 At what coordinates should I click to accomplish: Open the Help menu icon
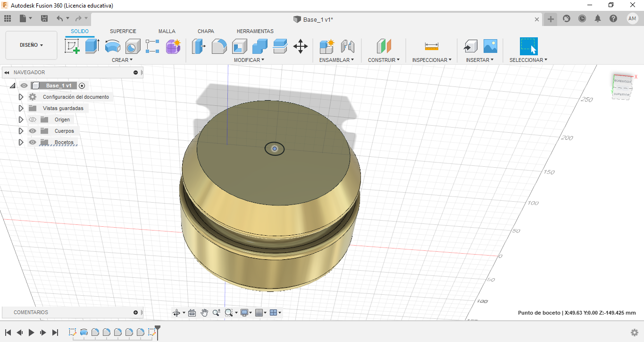613,18
